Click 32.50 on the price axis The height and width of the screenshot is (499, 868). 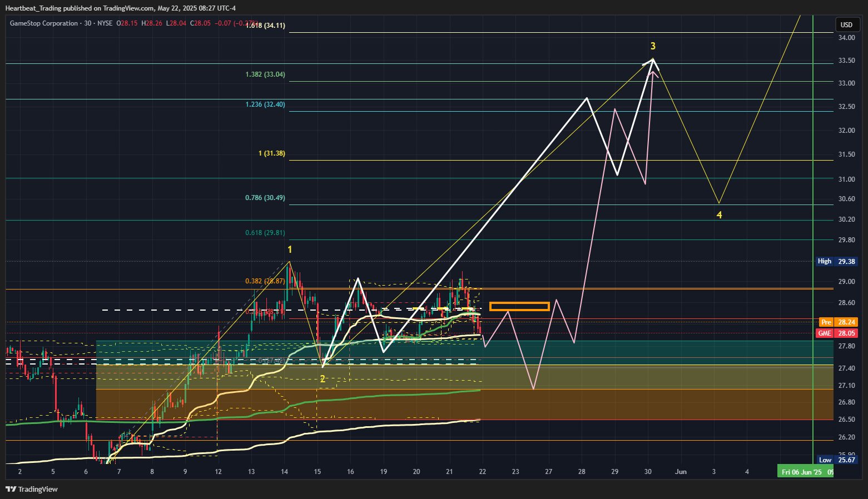pyautogui.click(x=847, y=107)
